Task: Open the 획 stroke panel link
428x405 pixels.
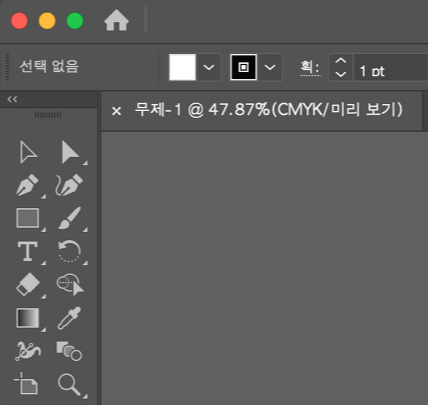Action: coord(310,67)
